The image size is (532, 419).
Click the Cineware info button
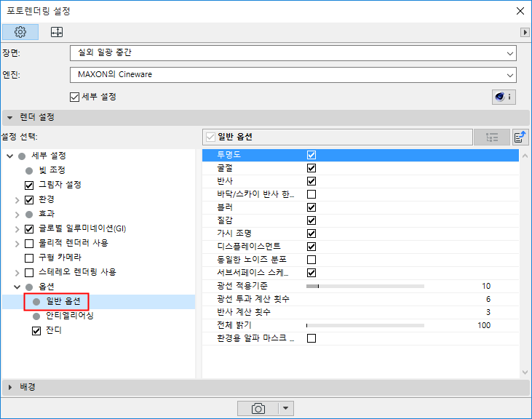504,97
